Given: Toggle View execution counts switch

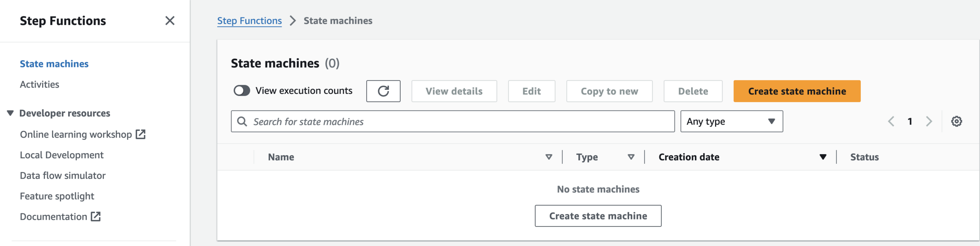Looking at the screenshot, I should (242, 91).
